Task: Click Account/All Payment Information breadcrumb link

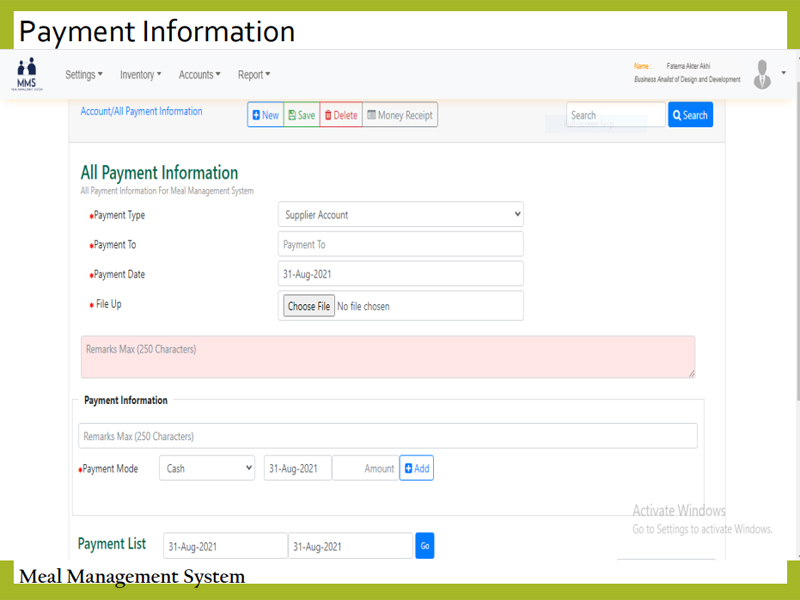Action: [141, 111]
